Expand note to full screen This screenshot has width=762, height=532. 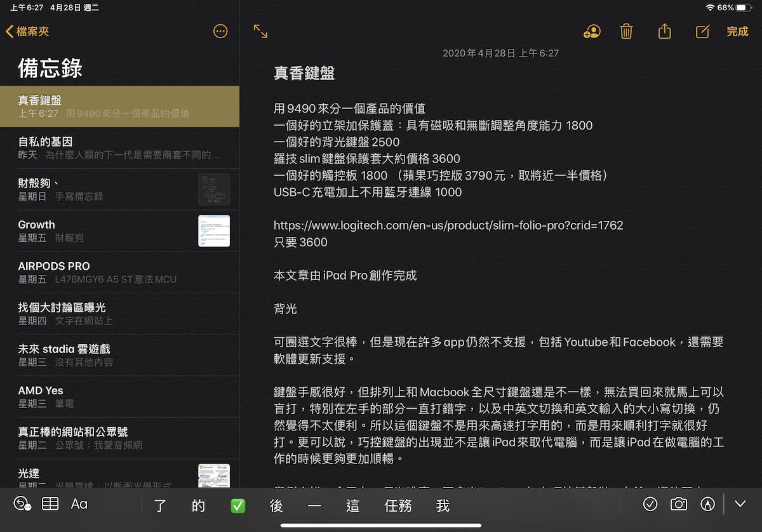[260, 31]
